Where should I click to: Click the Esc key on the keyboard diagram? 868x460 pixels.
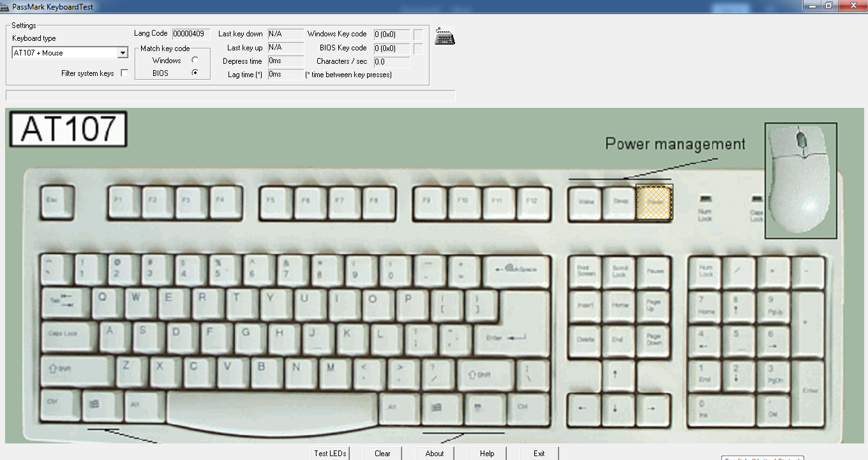(x=57, y=202)
